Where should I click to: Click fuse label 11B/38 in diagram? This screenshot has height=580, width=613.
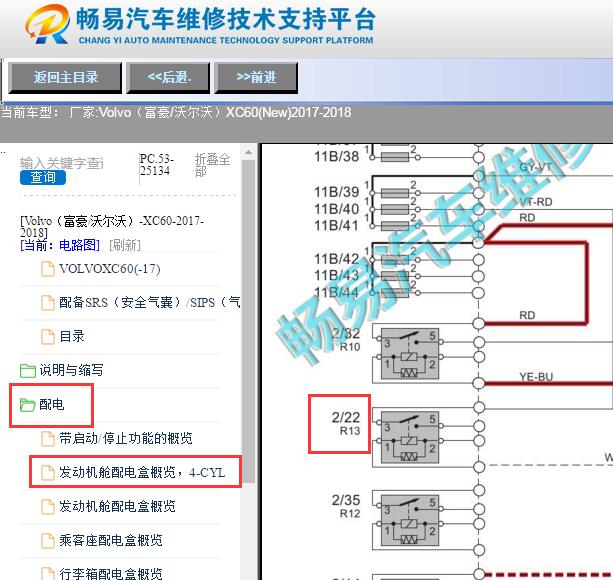click(x=336, y=157)
